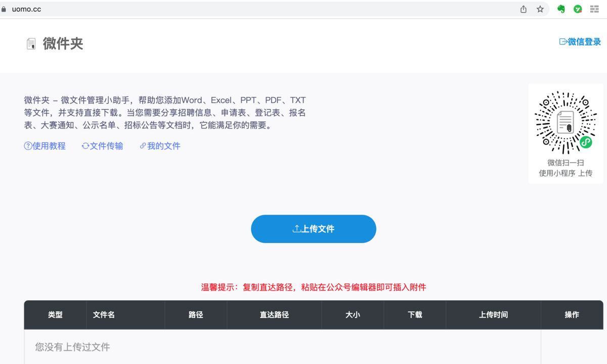The width and height of the screenshot is (607, 364).
Task: Click the browser share icon
Action: tap(524, 9)
